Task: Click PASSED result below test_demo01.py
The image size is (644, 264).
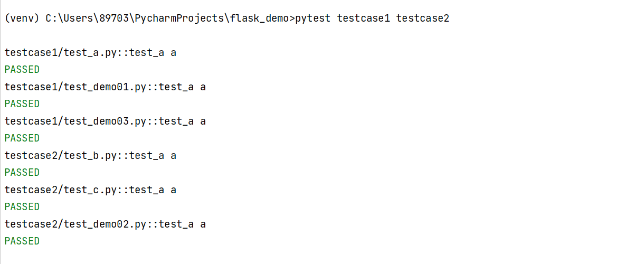Action: pyautogui.click(x=22, y=103)
